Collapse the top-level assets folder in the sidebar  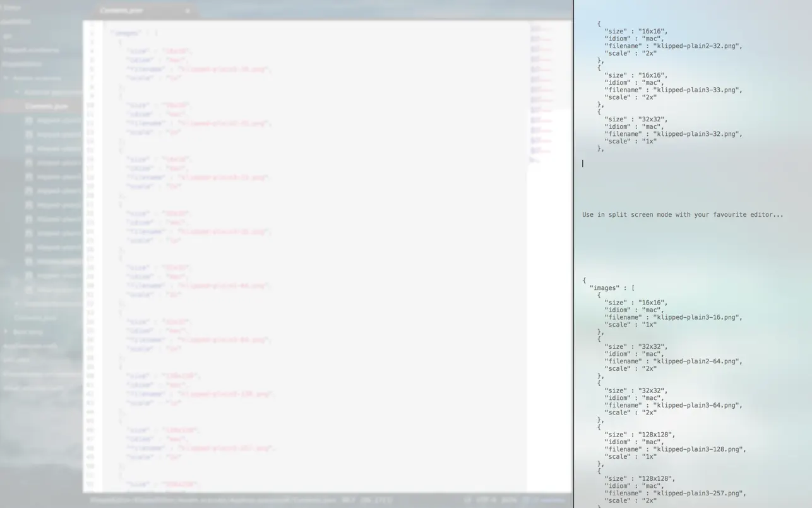(x=5, y=78)
